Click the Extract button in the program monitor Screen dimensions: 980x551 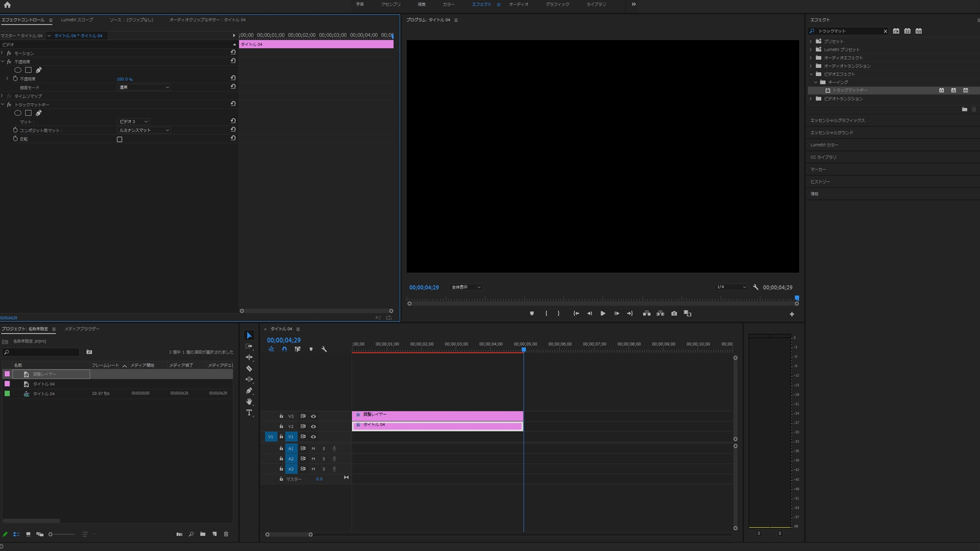pos(660,314)
